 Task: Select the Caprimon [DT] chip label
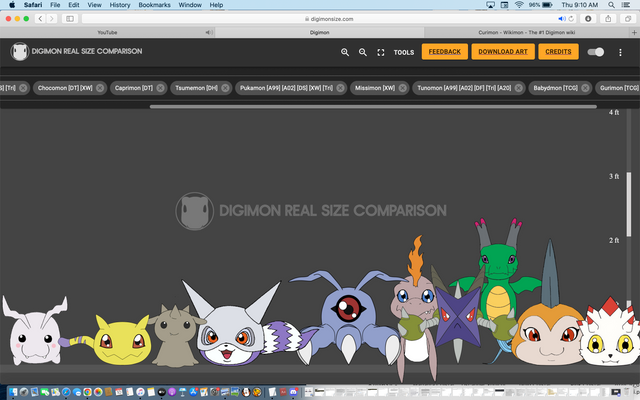pos(133,88)
